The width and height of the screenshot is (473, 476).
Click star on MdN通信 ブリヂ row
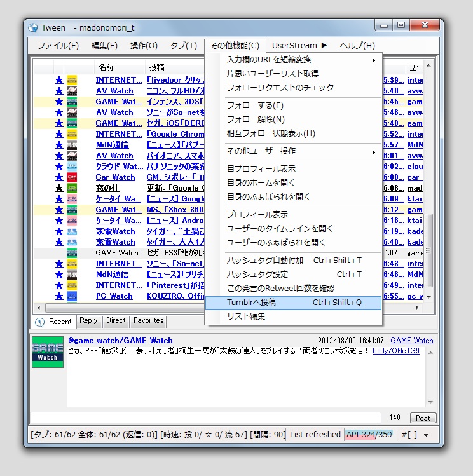(60, 275)
